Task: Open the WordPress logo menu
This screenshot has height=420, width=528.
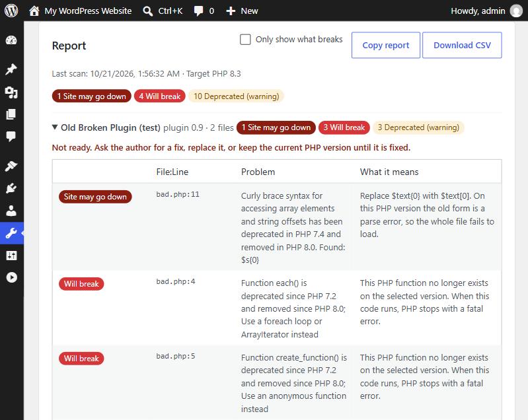Action: click(11, 11)
